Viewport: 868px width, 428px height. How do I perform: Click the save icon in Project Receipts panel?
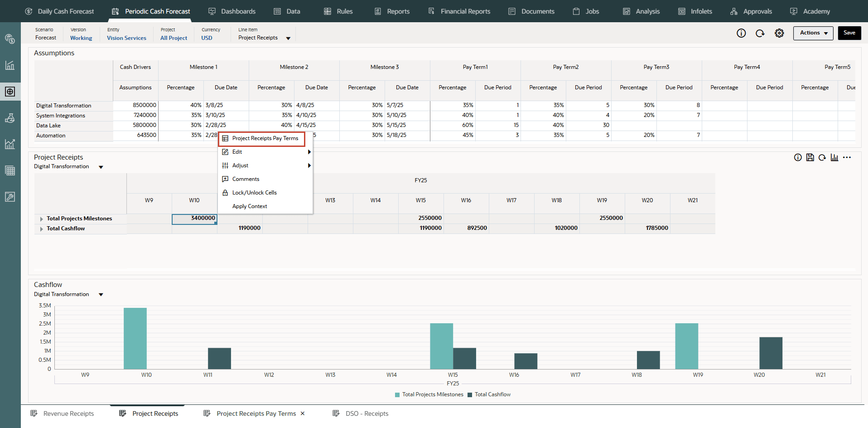pos(810,157)
